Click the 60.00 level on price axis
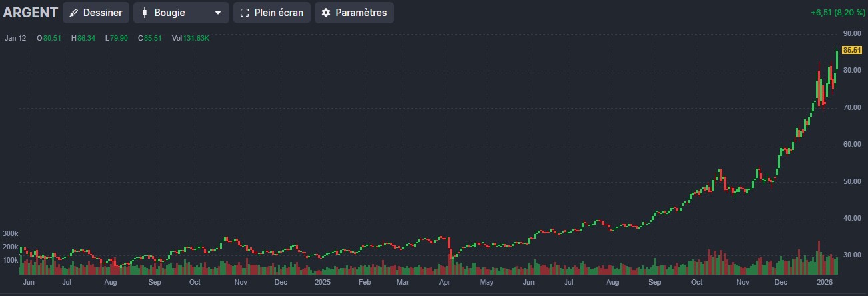The image size is (868, 296). click(x=853, y=145)
